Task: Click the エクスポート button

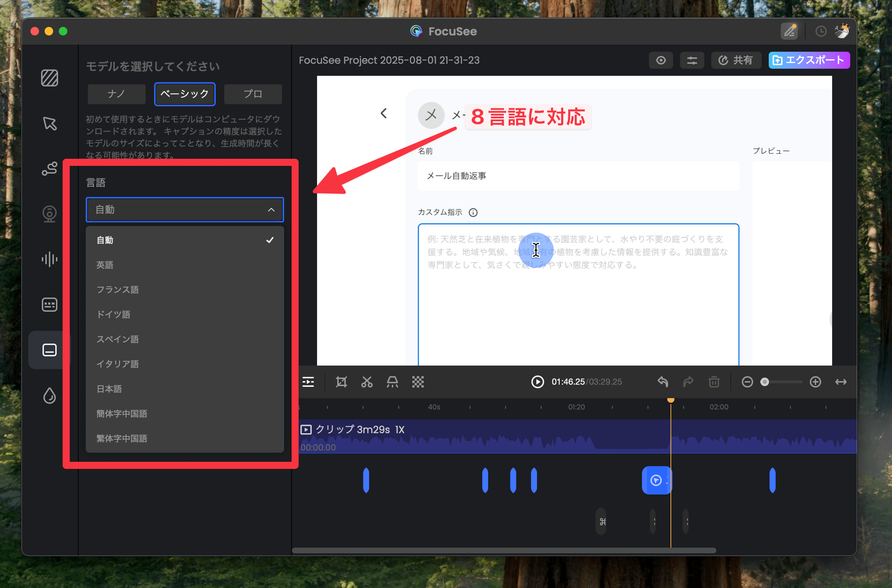Action: point(809,60)
